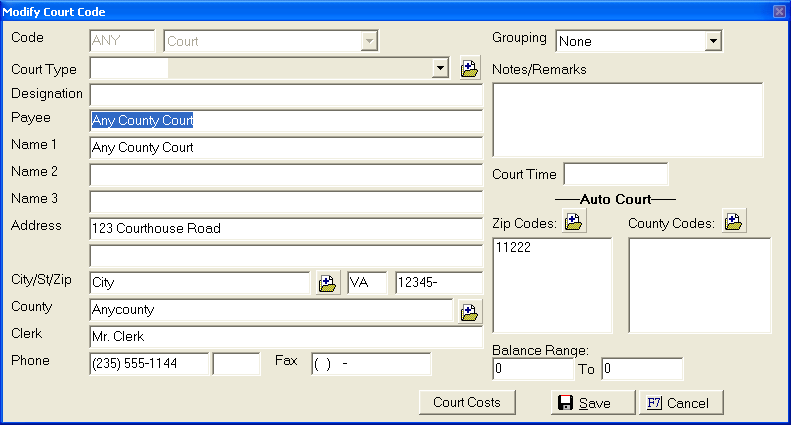This screenshot has height=425, width=791.
Task: Open the Zip Codes lookup icon
Action: 574,222
